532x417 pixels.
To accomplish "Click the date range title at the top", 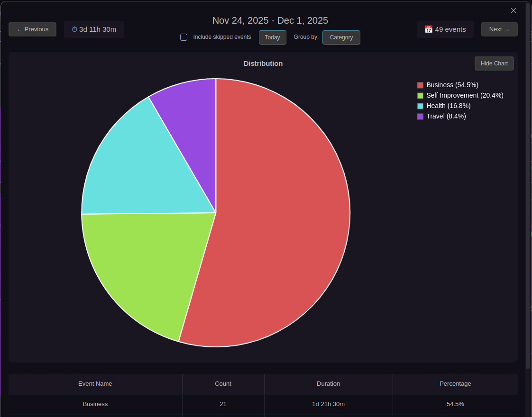I will (x=270, y=20).
